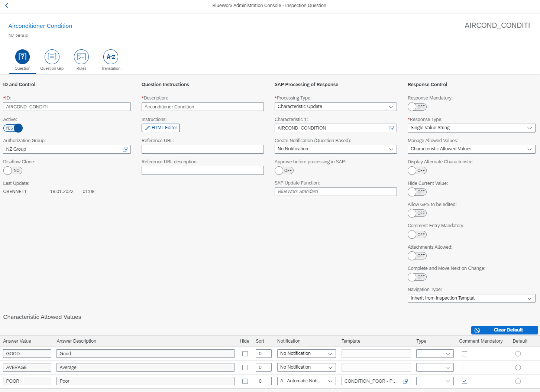This screenshot has height=392, width=540.
Task: Select Default radio for GOOD row
Action: click(x=518, y=354)
